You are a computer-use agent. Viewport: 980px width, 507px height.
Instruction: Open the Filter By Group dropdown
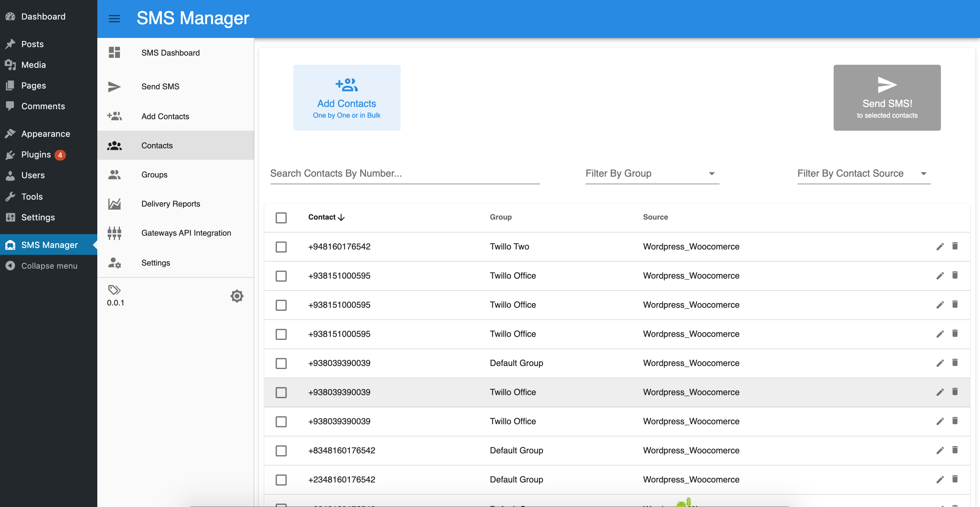[652, 174]
